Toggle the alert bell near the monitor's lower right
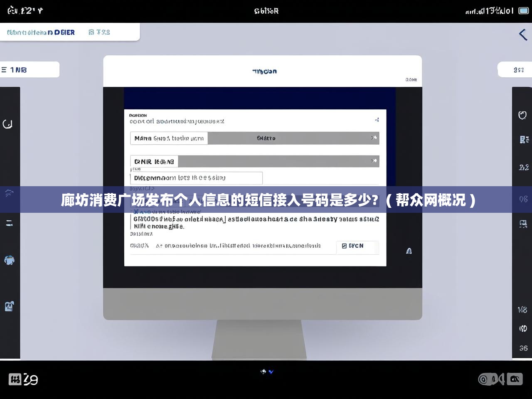This screenshot has width=532, height=399. 409,251
